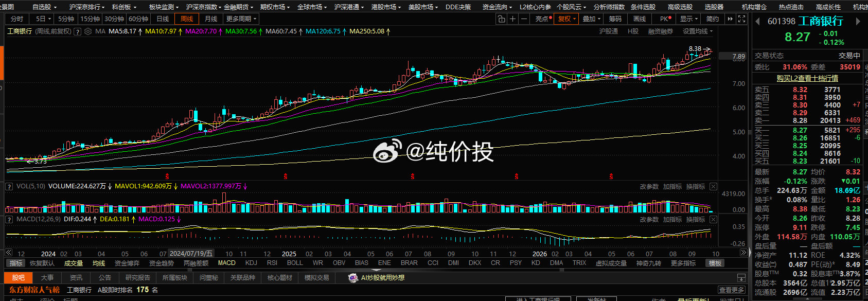Jump timeline to latest with right double-arrow
Viewport: 868px width, 301px height.
pyautogui.click(x=743, y=253)
